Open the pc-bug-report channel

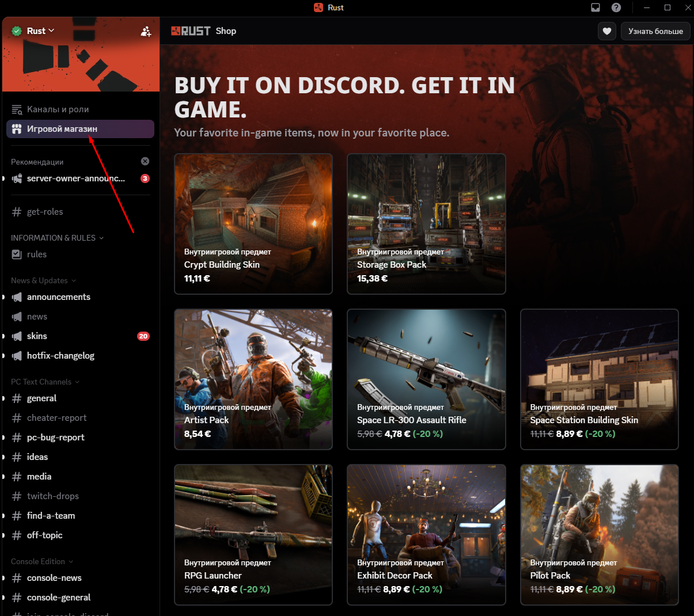coord(80,438)
